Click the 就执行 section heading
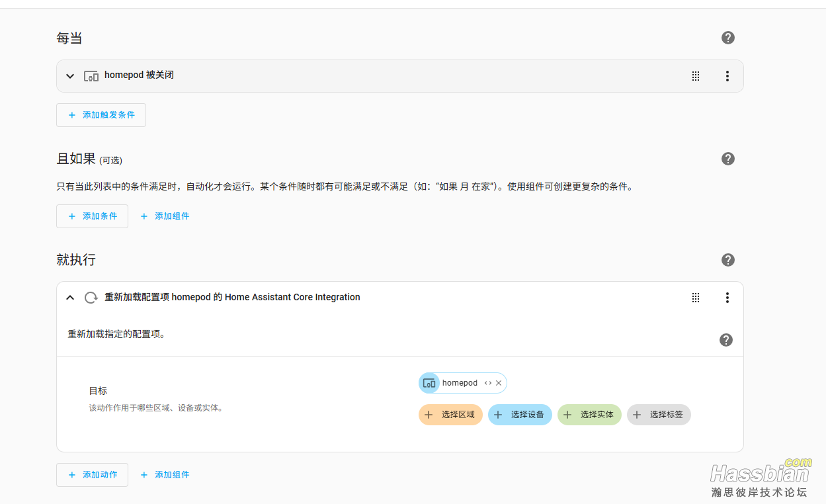826x504 pixels. click(x=76, y=260)
